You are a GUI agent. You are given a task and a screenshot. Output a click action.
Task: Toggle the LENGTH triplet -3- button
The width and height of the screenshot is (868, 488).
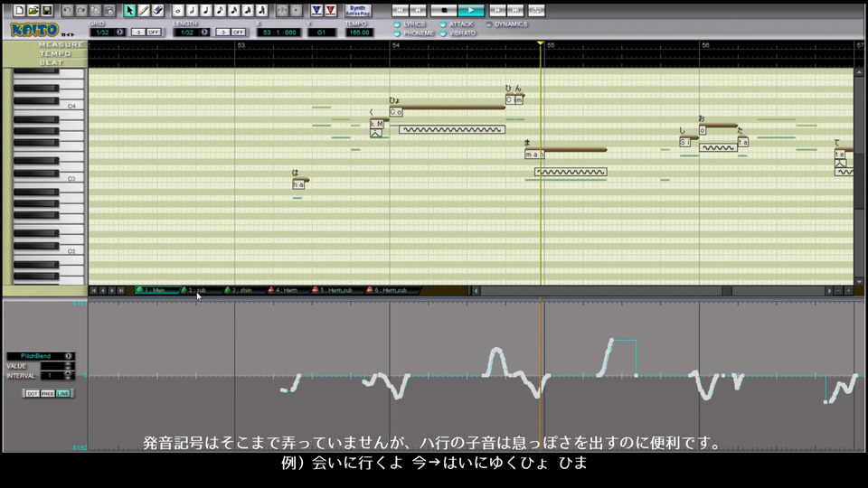coord(222,33)
